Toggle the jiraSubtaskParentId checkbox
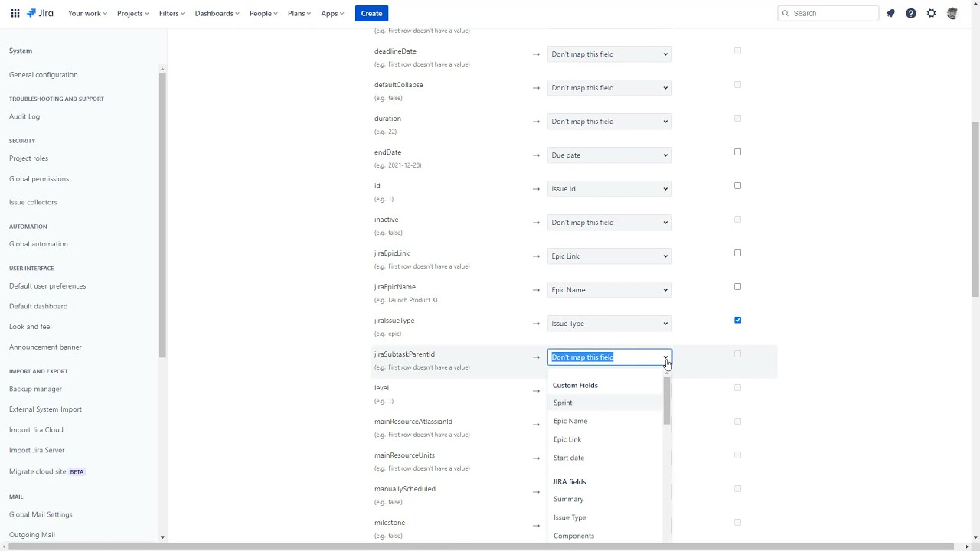The height and width of the screenshot is (551, 980). click(x=738, y=354)
